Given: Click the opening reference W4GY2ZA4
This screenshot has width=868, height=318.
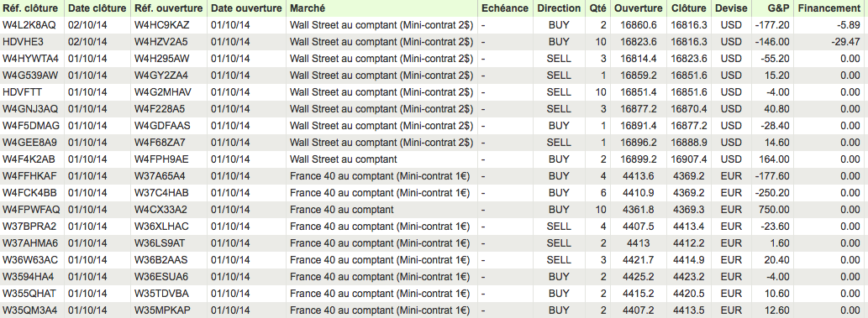Looking at the screenshot, I should point(161,76).
